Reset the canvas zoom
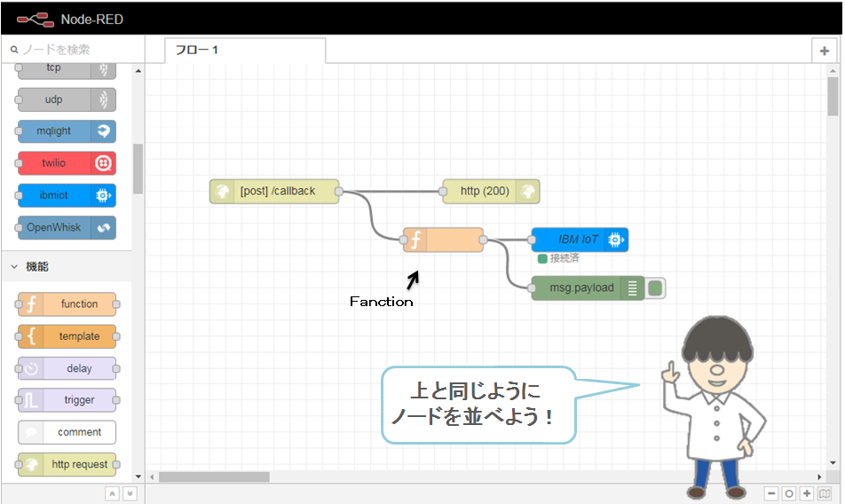845x504 pixels. click(x=789, y=493)
